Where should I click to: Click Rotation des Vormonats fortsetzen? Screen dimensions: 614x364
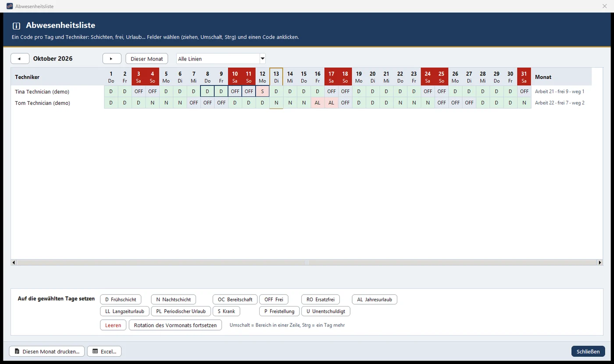pyautogui.click(x=175, y=325)
